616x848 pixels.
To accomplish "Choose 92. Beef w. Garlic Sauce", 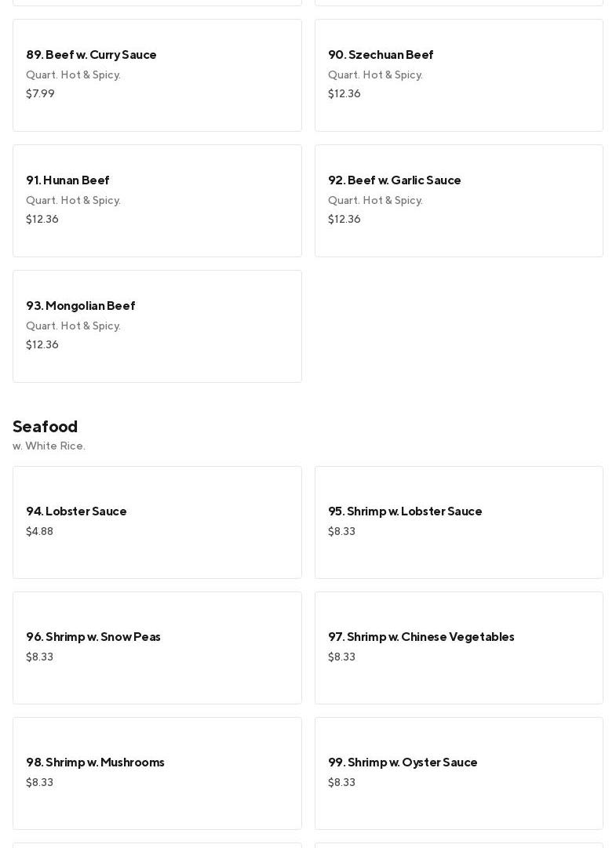I will [x=394, y=180].
